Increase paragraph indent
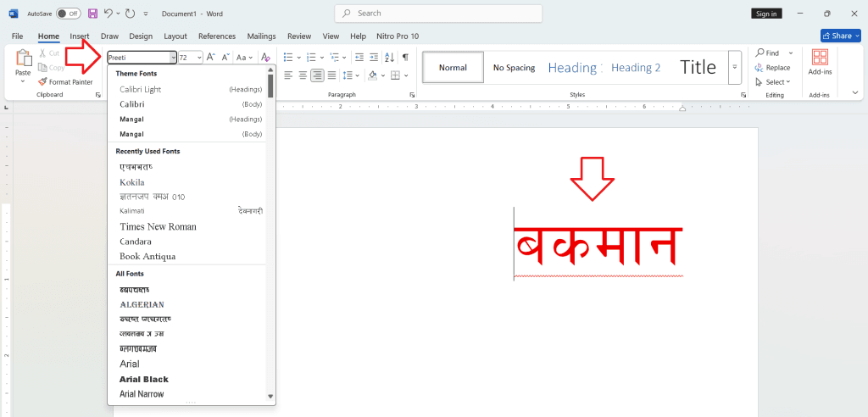Image resolution: width=868 pixels, height=417 pixels. (x=374, y=57)
